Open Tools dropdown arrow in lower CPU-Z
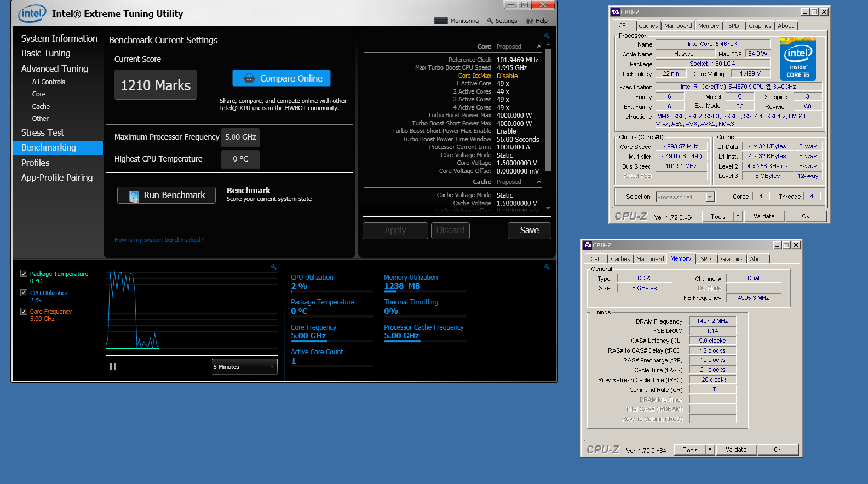This screenshot has height=484, width=868. pyautogui.click(x=710, y=450)
